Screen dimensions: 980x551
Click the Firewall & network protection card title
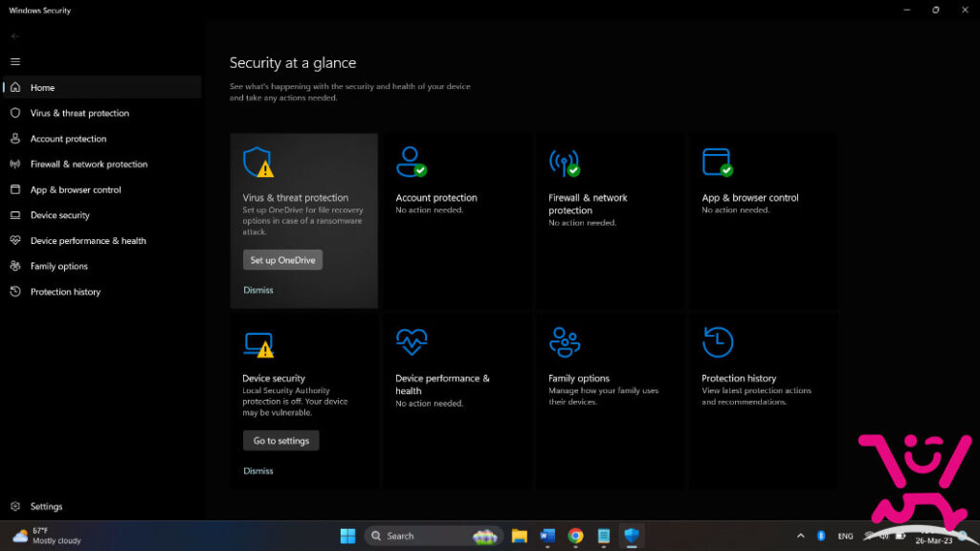tap(588, 204)
